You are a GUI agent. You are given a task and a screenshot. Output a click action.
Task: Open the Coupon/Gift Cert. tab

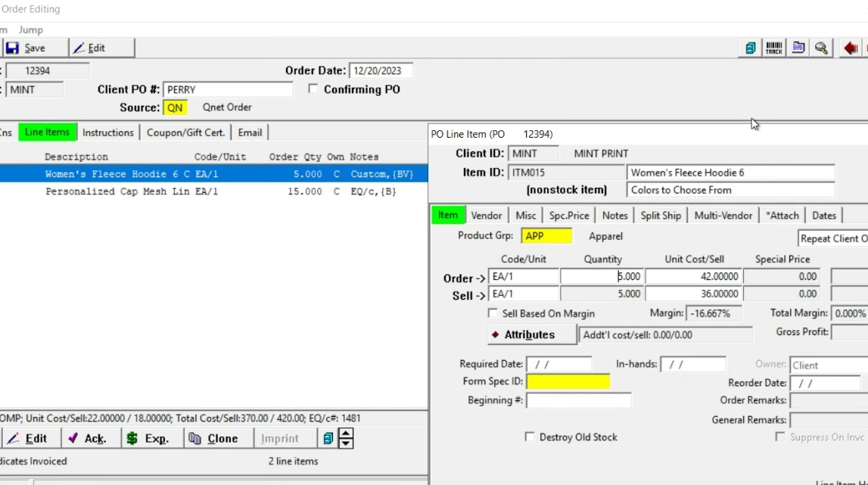(x=186, y=132)
